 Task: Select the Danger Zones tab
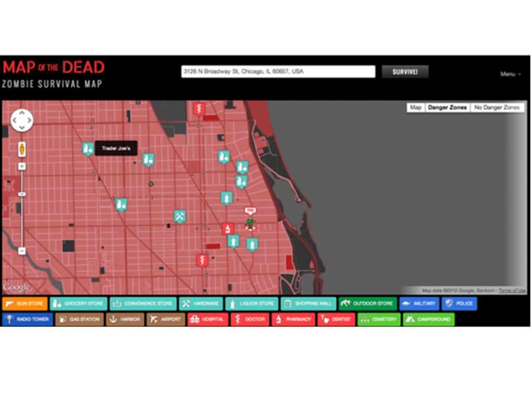(447, 108)
